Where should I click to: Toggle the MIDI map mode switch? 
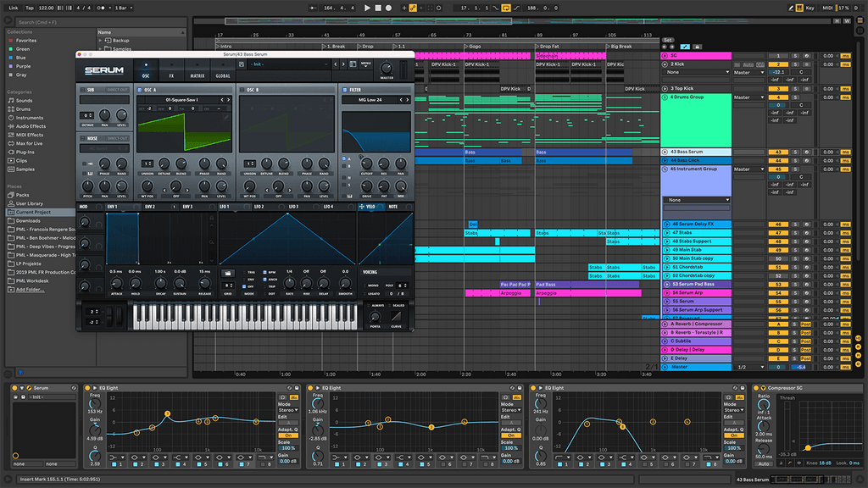point(827,8)
